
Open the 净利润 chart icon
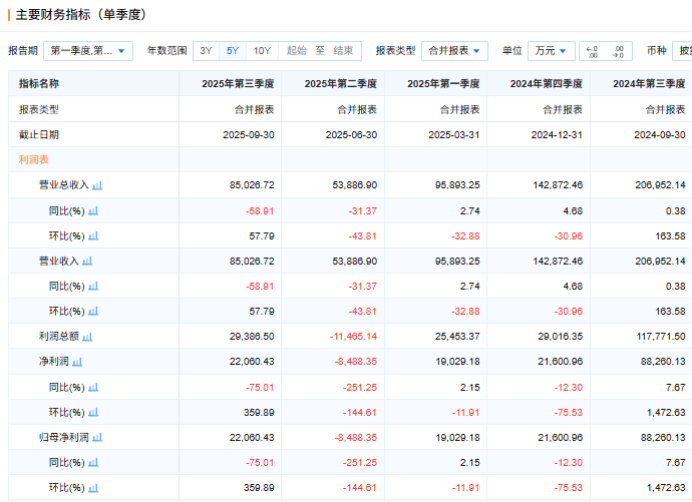pyautogui.click(x=77, y=362)
